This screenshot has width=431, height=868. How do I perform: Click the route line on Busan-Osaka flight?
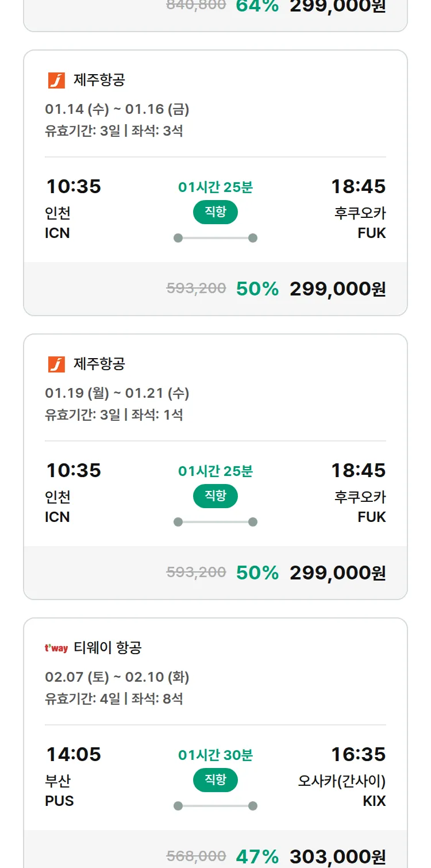[215, 806]
